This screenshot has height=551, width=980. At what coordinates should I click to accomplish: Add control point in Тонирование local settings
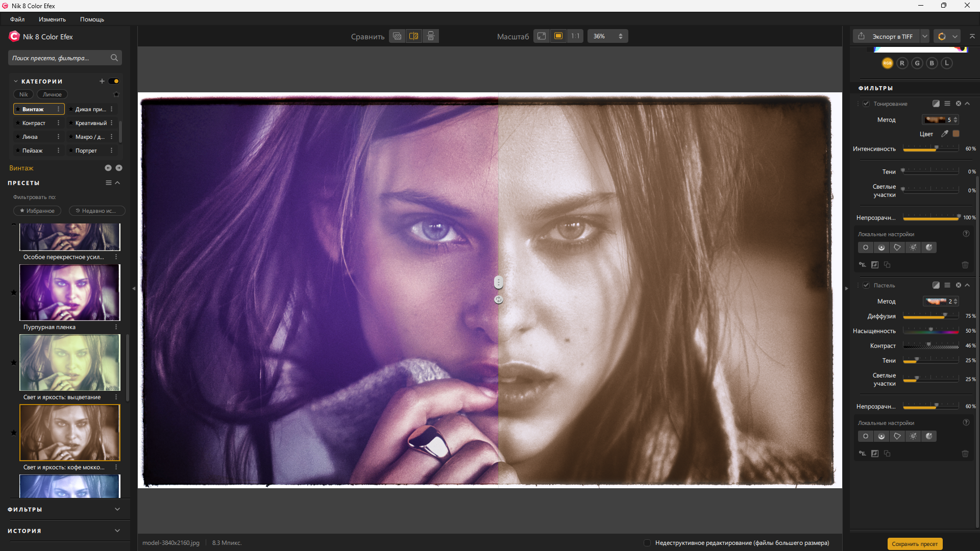click(x=866, y=247)
